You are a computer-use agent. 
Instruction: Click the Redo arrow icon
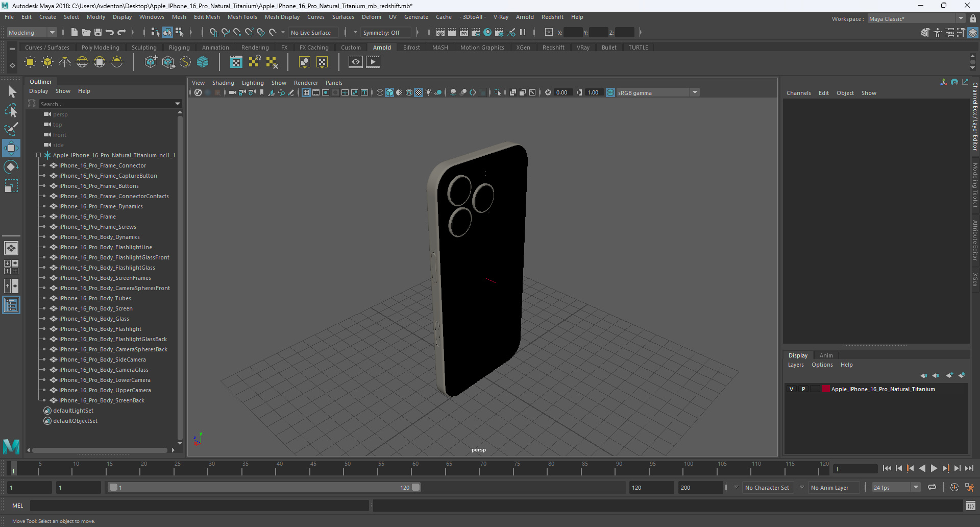tap(121, 32)
